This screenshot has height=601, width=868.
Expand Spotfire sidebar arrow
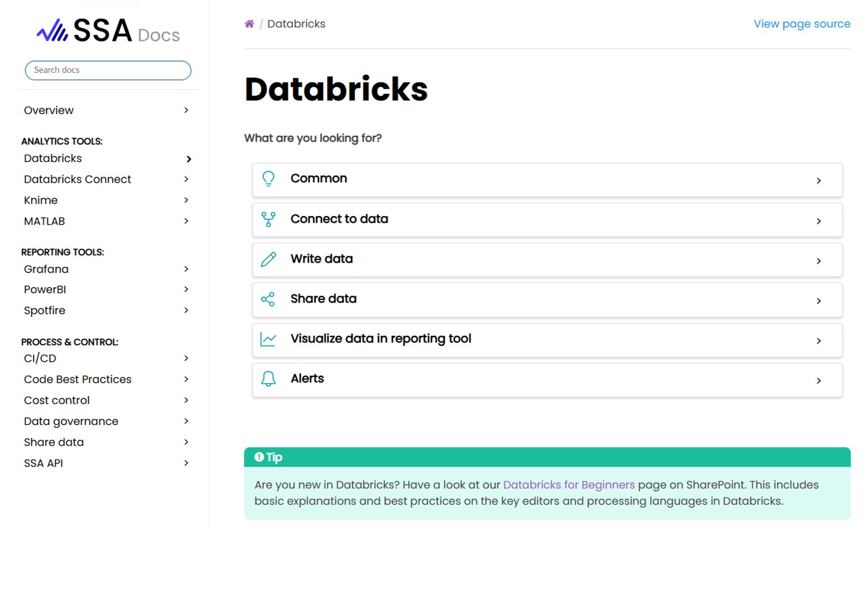pyautogui.click(x=186, y=311)
